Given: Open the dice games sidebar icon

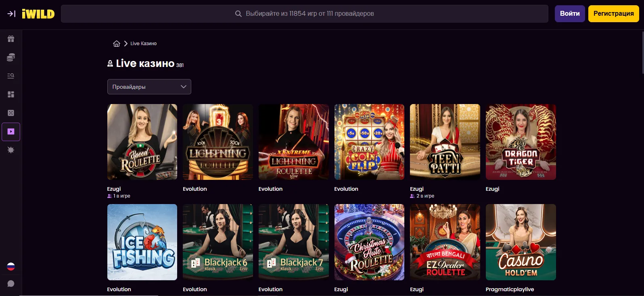Looking at the screenshot, I should (11, 113).
